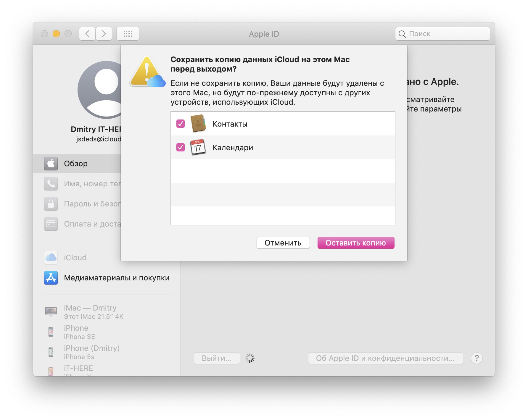Select Медиаматериалы и покупки
The width and height of the screenshot is (528, 420).
point(107,278)
